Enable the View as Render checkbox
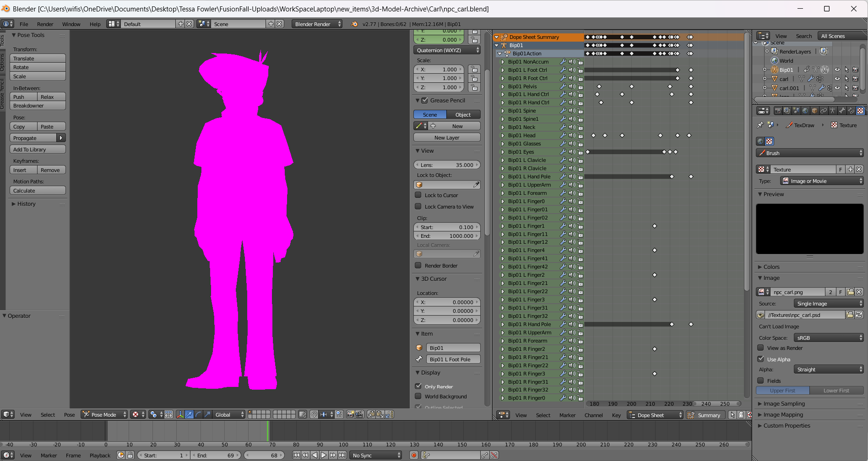 click(x=760, y=348)
